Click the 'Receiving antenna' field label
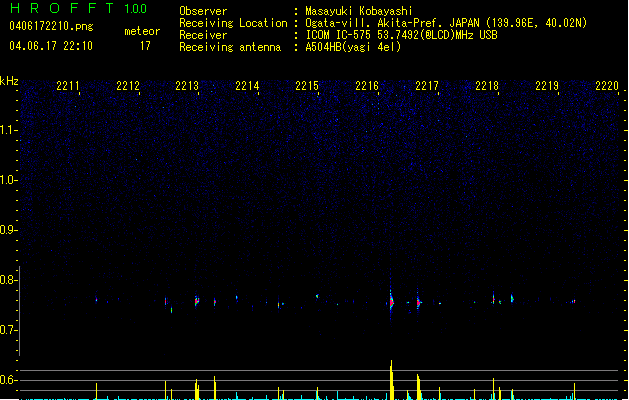Viewport: 629px width, 400px height. pyautogui.click(x=230, y=47)
